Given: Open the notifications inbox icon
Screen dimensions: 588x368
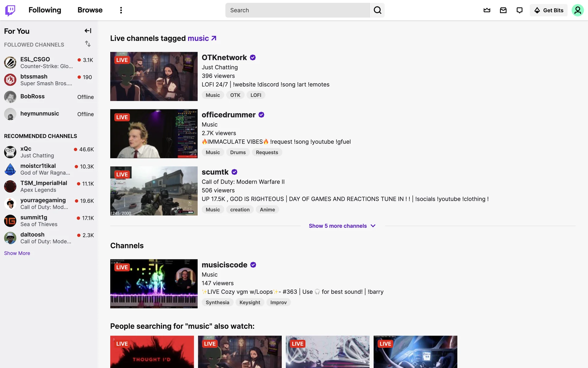Looking at the screenshot, I should 503,10.
